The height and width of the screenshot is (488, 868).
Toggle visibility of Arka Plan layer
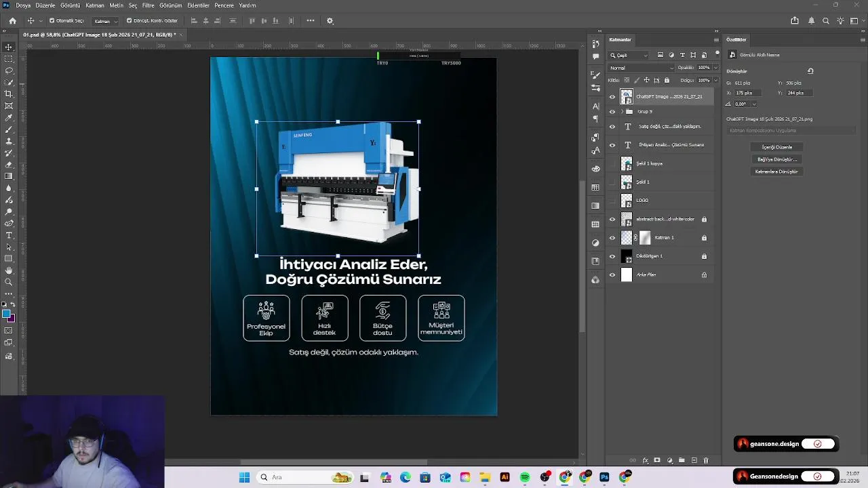612,274
